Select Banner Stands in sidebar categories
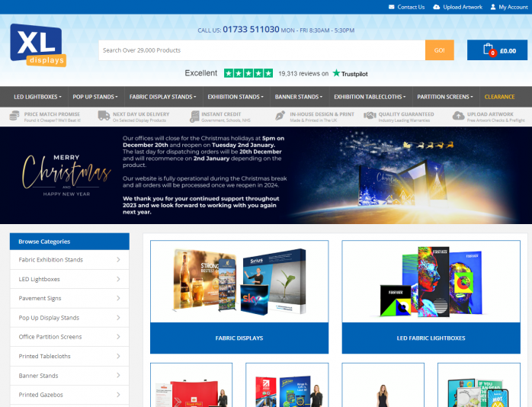The height and width of the screenshot is (407, 532). 69,376
